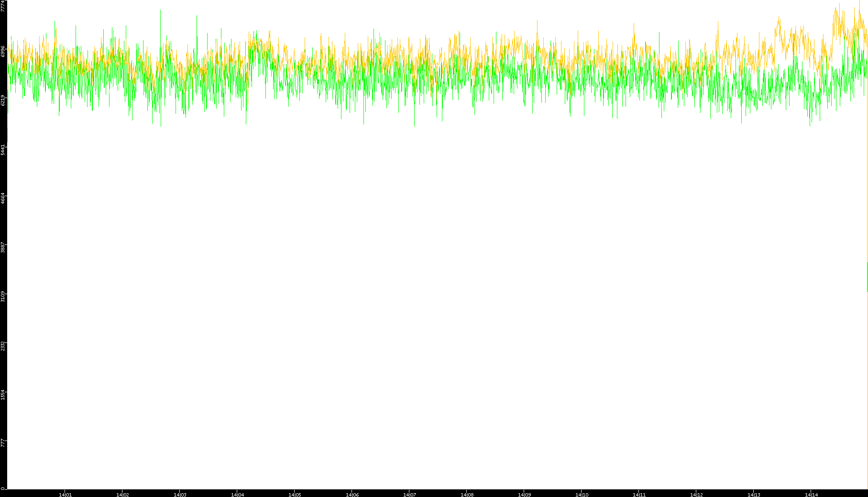Click the 14:01 time axis label
Image resolution: width=868 pixels, height=497 pixels.
[x=65, y=495]
